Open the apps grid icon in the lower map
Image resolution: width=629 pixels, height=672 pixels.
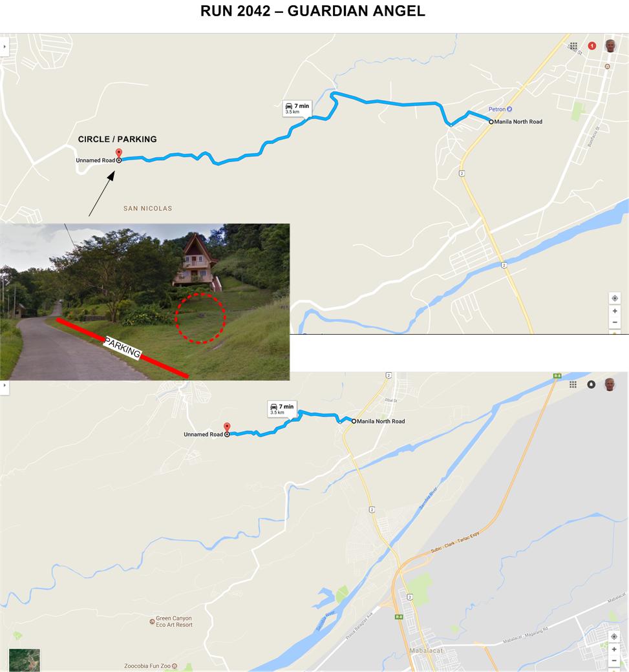(573, 384)
